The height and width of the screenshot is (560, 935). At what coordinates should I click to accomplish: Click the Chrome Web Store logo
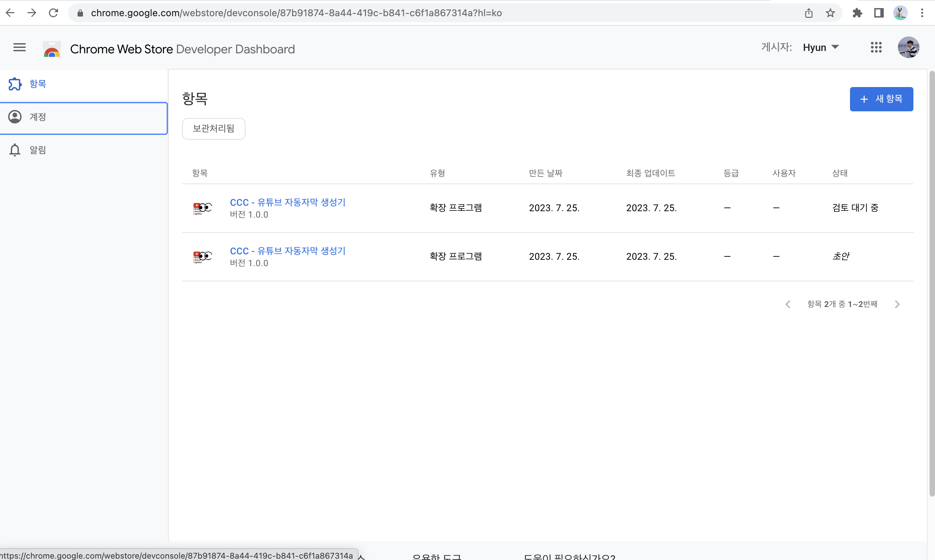pos(52,49)
